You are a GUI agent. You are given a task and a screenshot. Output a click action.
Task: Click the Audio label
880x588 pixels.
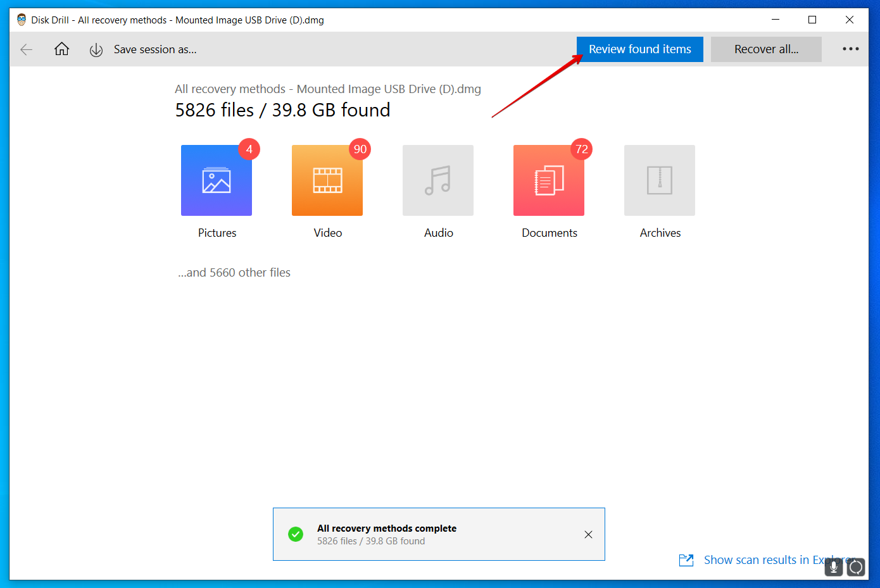(439, 233)
